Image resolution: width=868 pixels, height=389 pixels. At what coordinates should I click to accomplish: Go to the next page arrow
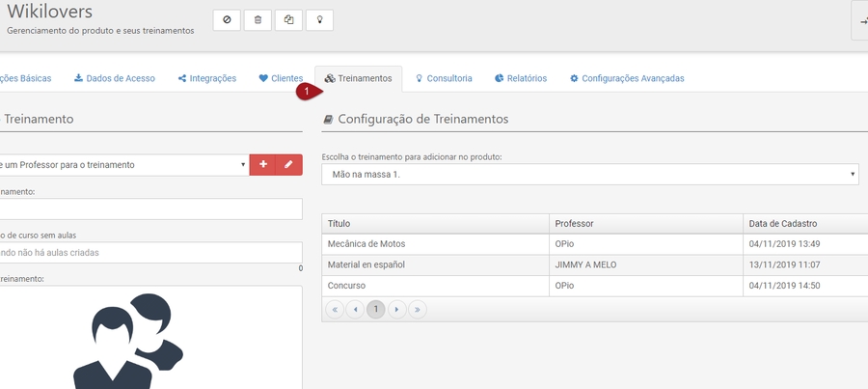396,310
